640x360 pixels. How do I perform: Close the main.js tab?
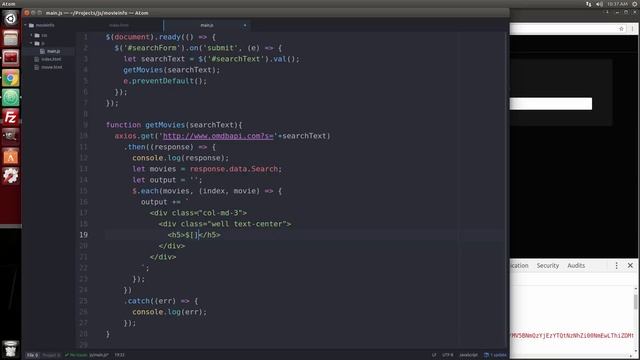pos(245,25)
